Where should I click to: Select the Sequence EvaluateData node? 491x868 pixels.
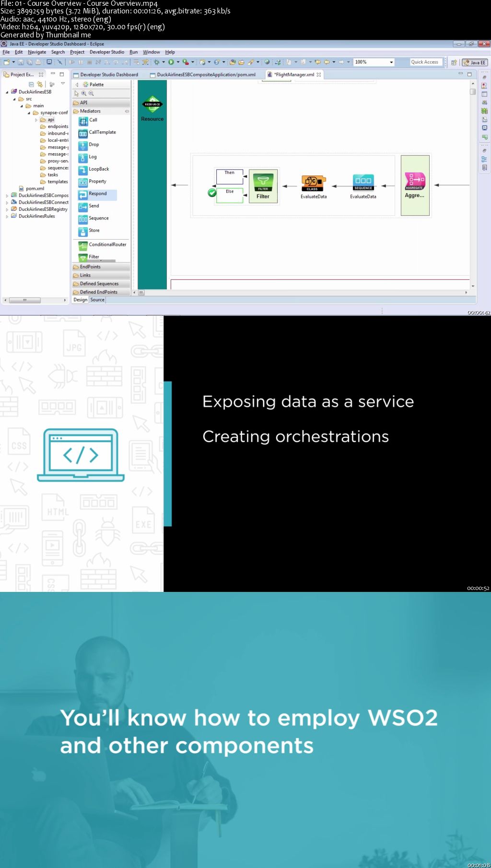363,186
